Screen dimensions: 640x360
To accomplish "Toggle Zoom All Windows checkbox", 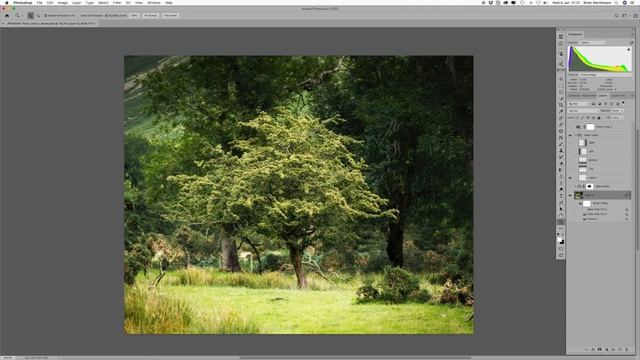I will [79, 16].
